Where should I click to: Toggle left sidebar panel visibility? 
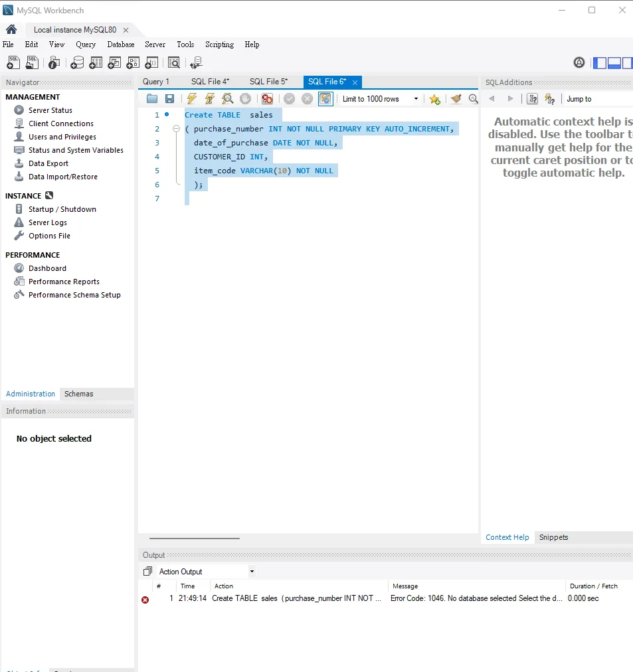click(x=600, y=62)
